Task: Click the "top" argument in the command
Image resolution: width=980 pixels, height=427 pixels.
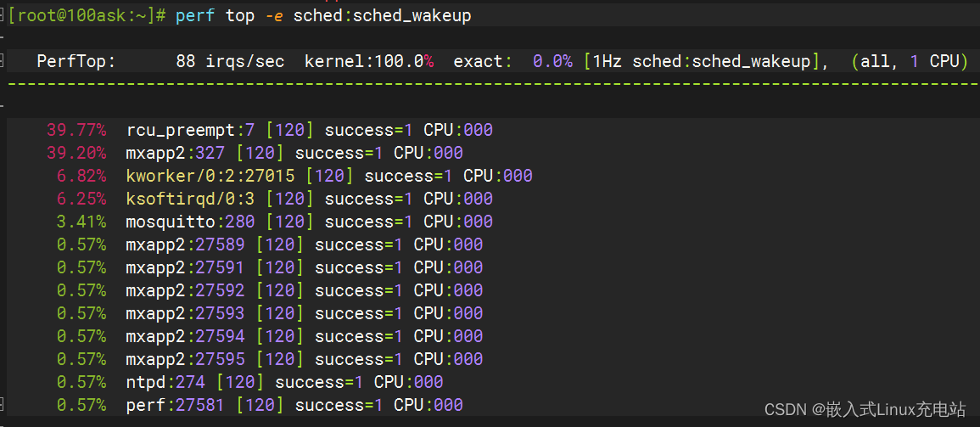Action: pyautogui.click(x=240, y=15)
